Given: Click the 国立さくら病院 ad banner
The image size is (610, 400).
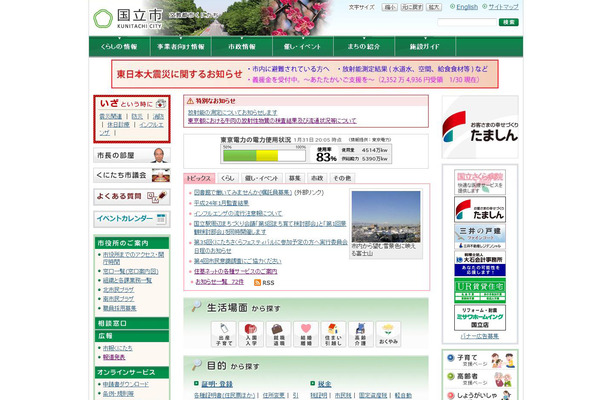Looking at the screenshot, I should pyautogui.click(x=480, y=182).
